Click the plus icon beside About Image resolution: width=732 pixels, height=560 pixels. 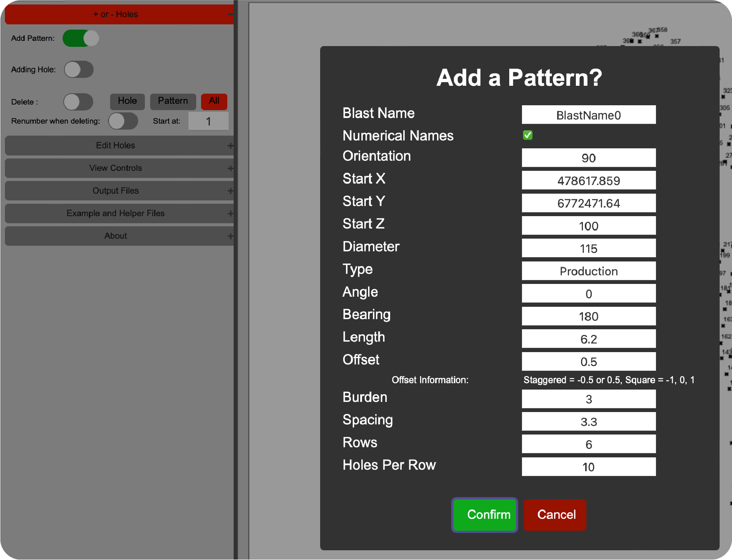pos(230,236)
